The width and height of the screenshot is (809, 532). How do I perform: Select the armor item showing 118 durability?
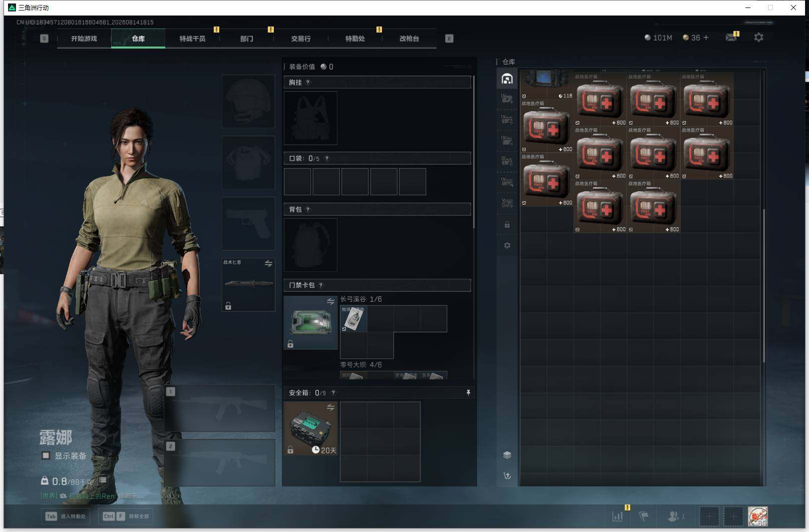coord(547,85)
